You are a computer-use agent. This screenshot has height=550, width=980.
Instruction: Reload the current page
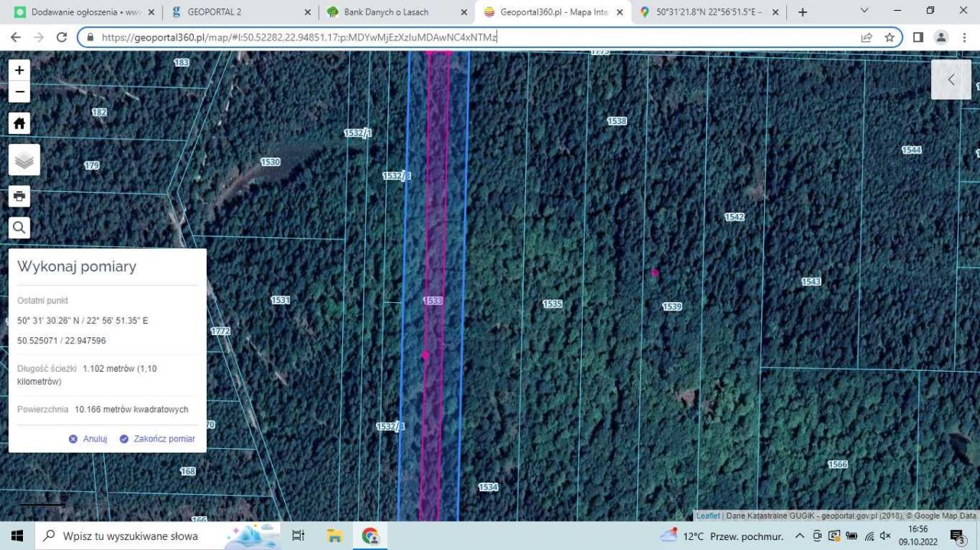coord(62,37)
